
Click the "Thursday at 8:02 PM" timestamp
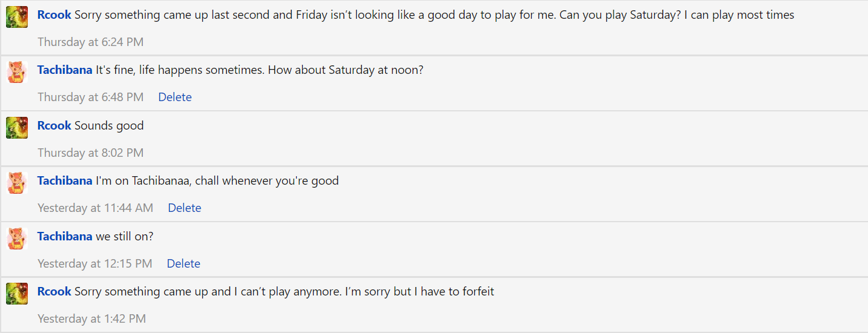(x=90, y=153)
